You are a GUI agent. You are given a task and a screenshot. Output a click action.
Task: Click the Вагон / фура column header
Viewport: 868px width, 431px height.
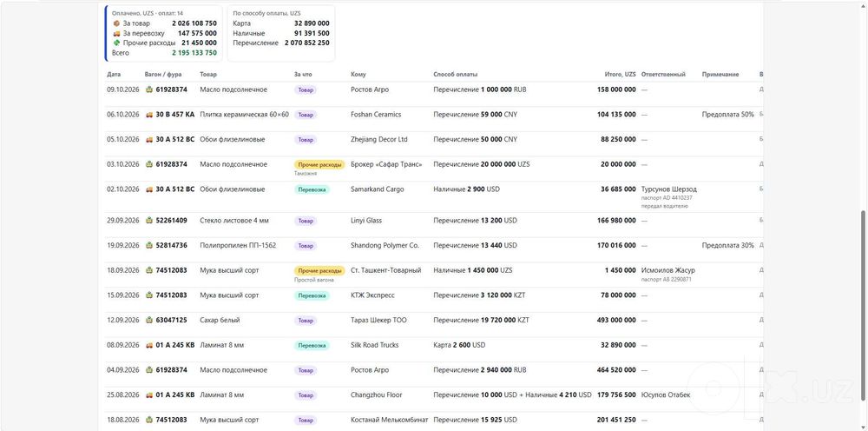pos(163,74)
